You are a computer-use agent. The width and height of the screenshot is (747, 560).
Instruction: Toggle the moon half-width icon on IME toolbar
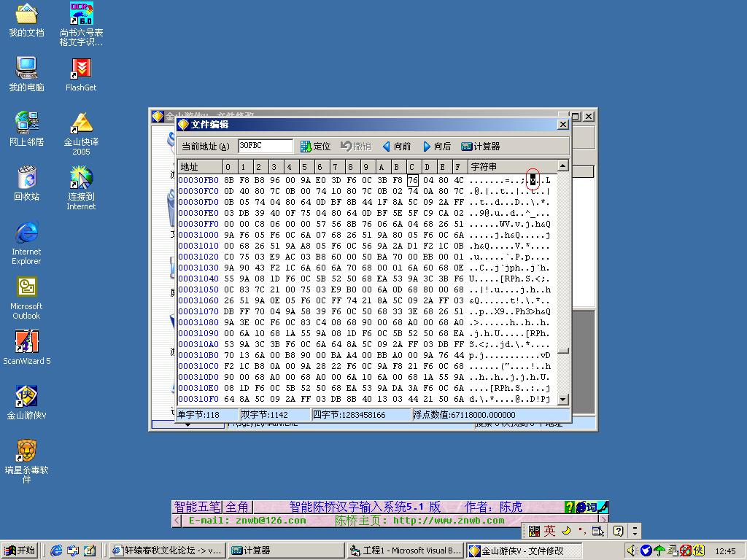click(x=566, y=531)
